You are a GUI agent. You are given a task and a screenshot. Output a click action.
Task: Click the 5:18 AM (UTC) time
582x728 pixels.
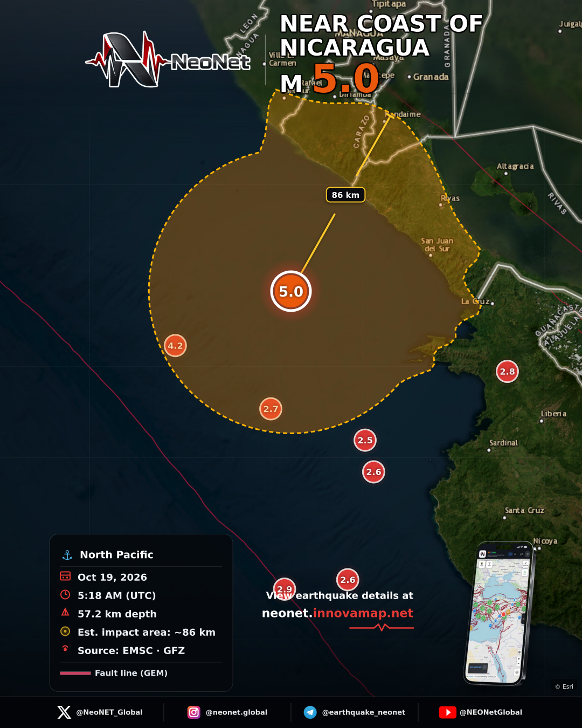pos(117,596)
